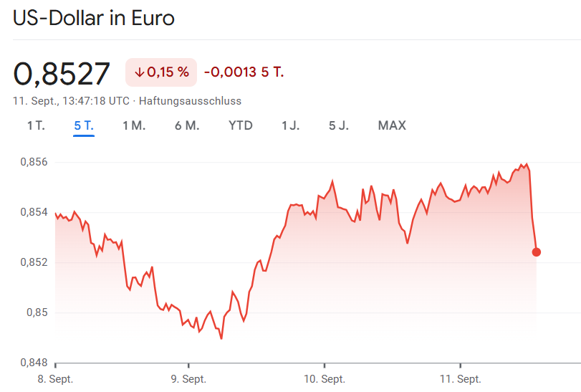Click the 11. Sept. axis label
The width and height of the screenshot is (581, 392).
460,378
